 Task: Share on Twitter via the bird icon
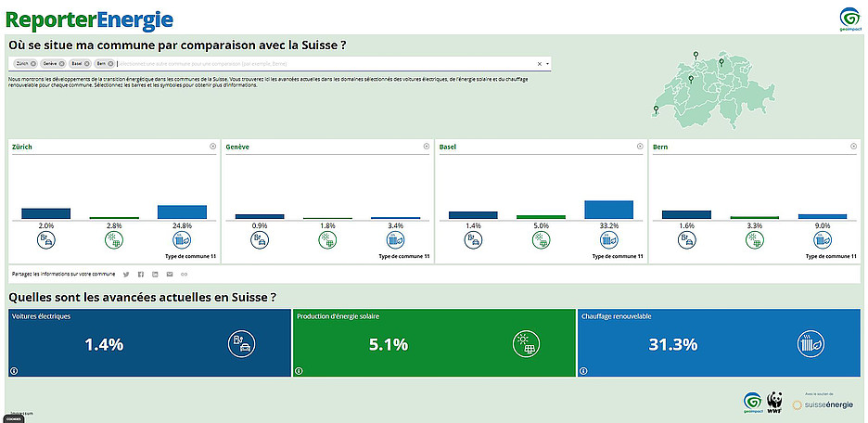tap(126, 274)
